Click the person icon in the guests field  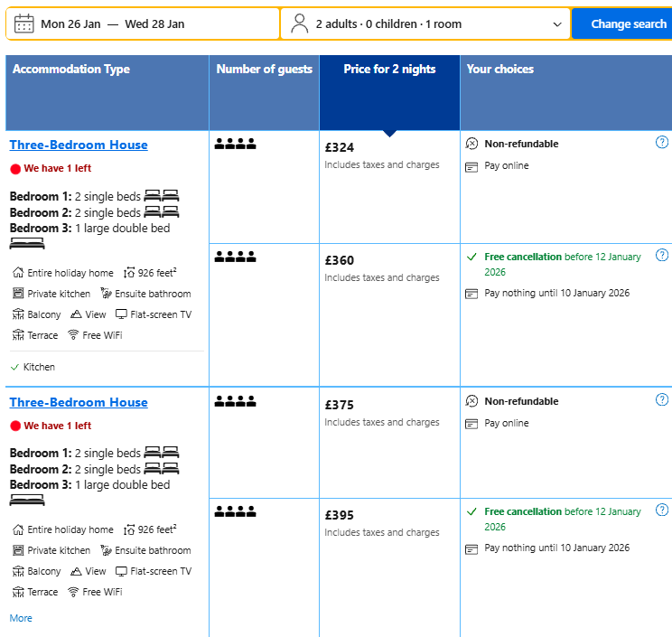300,23
